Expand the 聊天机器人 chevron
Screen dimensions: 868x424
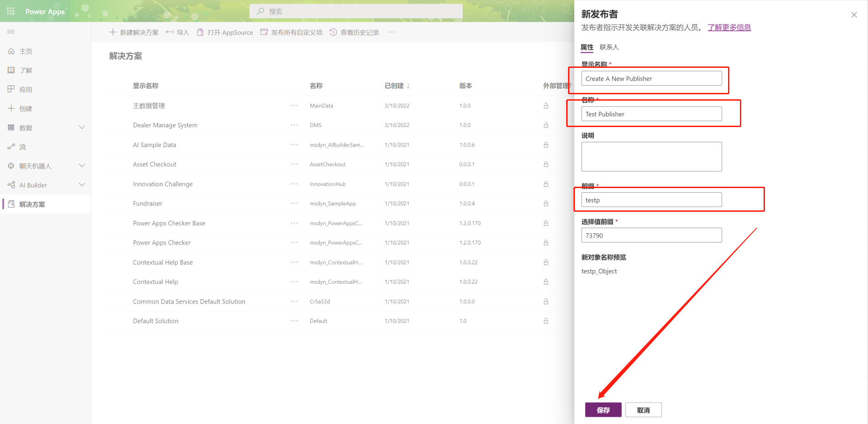click(x=82, y=166)
